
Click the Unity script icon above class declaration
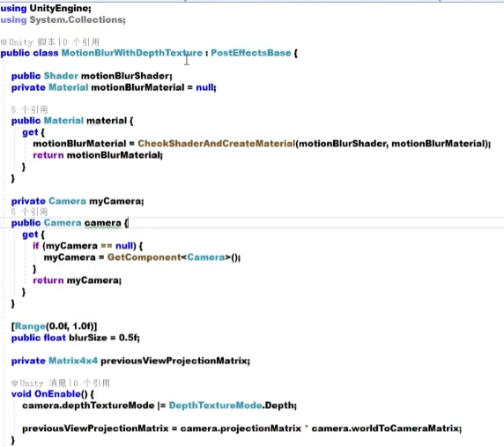pyautogui.click(x=4, y=42)
